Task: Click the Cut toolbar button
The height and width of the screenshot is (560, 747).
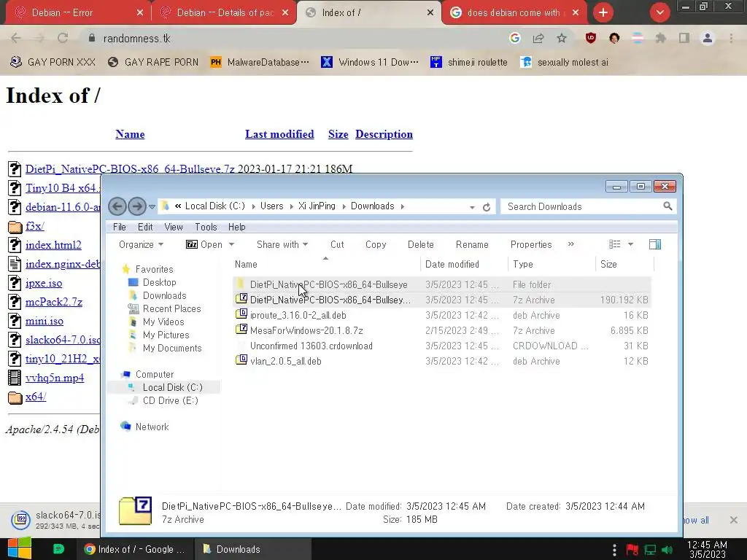Action: click(337, 244)
